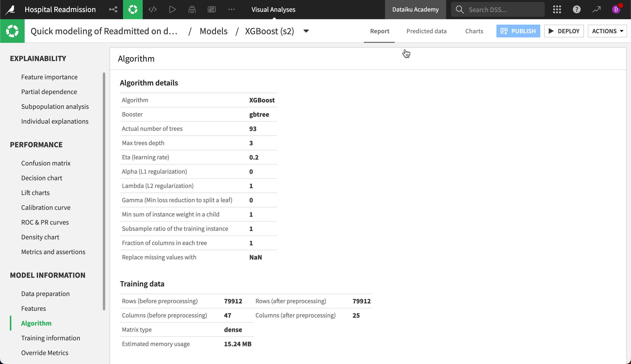This screenshot has width=631, height=364.
Task: Select Training information in Model Information section
Action: coord(51,338)
